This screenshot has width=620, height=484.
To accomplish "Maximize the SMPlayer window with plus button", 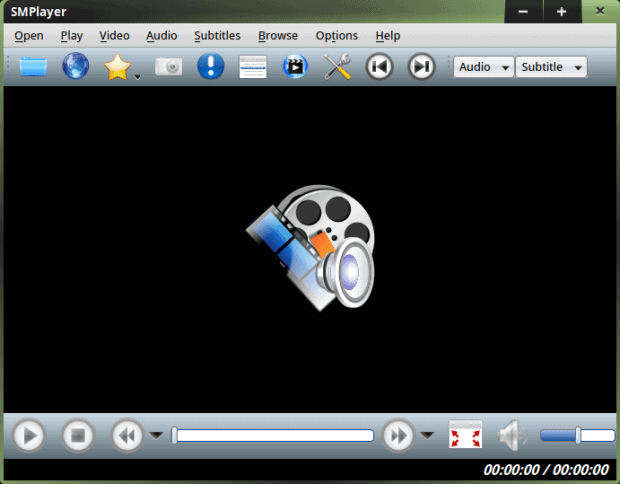I will point(562,12).
